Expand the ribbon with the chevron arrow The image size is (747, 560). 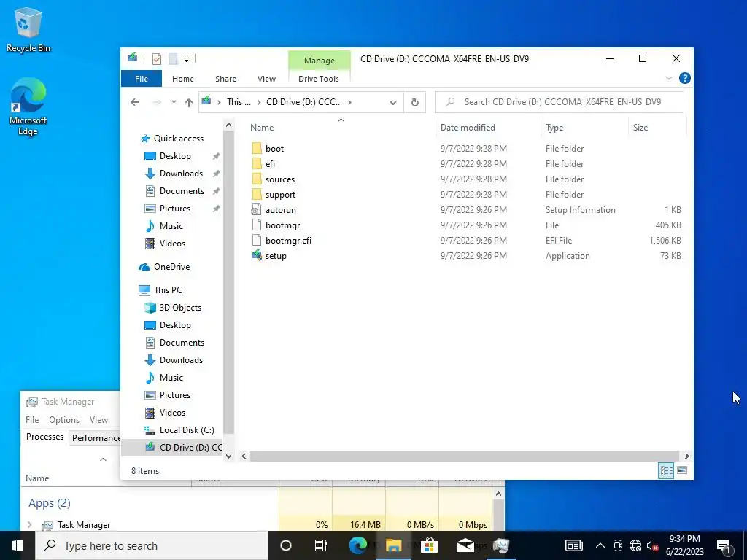[x=668, y=78]
